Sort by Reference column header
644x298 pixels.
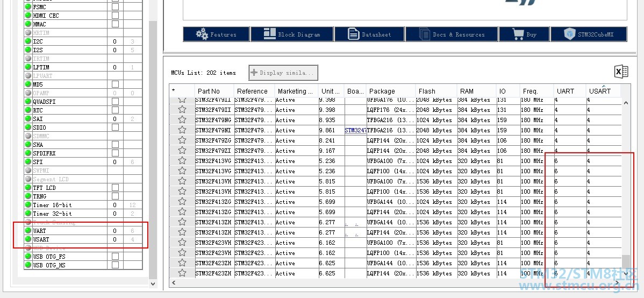coord(255,91)
